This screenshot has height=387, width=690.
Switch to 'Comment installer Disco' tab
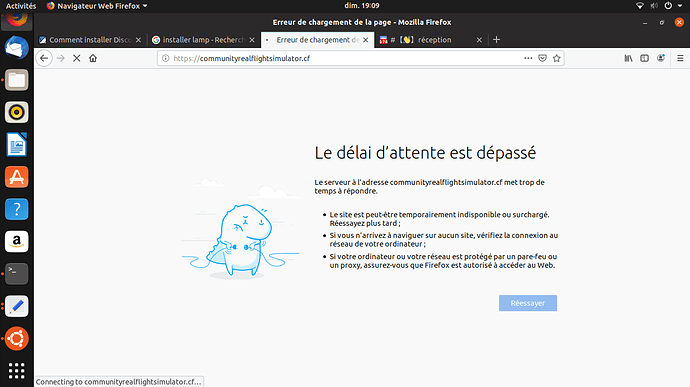click(x=90, y=40)
